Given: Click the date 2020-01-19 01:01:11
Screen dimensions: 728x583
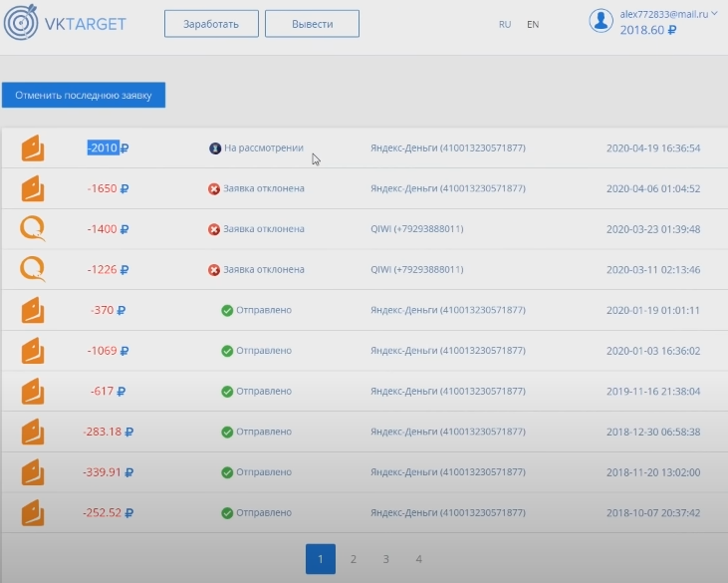Looking at the screenshot, I should point(652,310).
